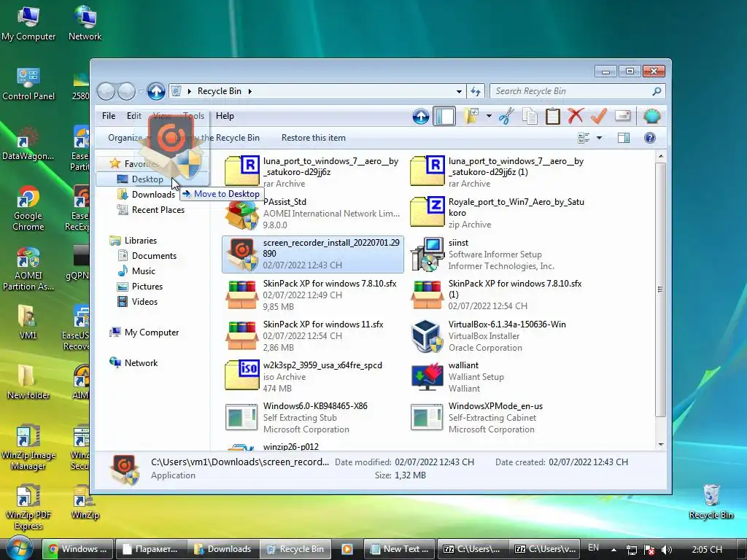Select Network in navigation pane
Viewport: 747px width, 560px height.
(x=141, y=363)
